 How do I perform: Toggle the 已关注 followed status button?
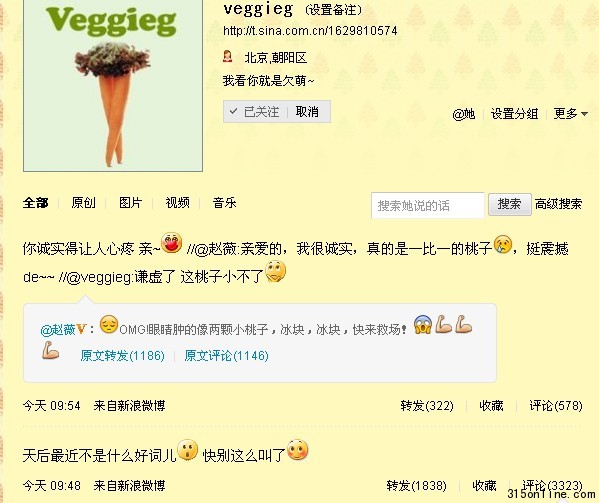point(254,112)
